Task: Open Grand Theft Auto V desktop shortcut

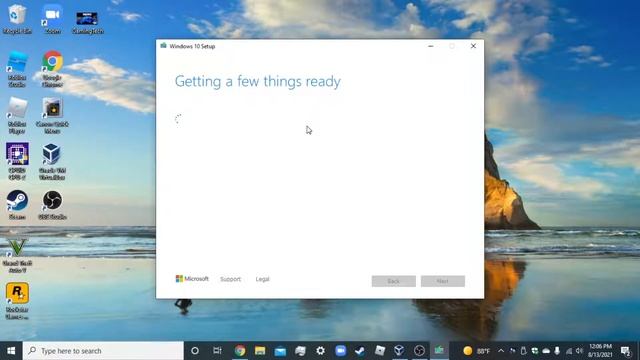Action: coord(17,256)
